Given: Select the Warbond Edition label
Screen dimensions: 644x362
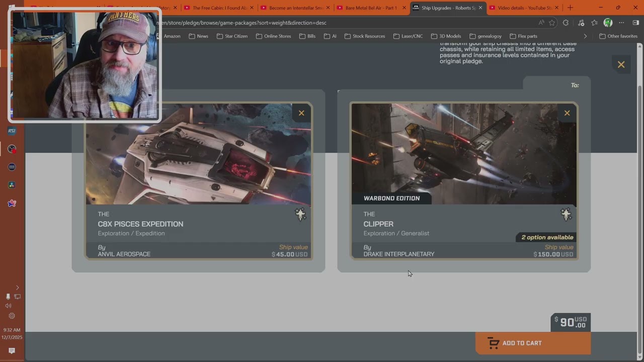Looking at the screenshot, I should pos(391,198).
